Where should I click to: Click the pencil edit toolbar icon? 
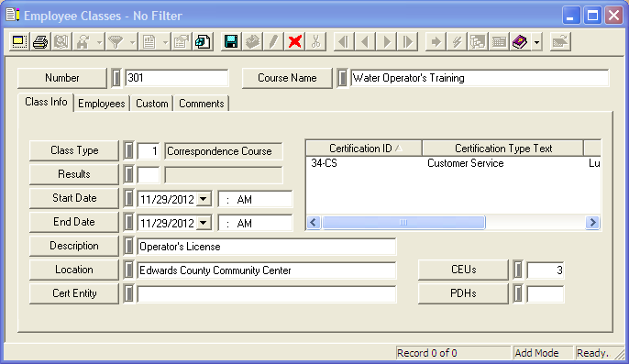(x=273, y=41)
